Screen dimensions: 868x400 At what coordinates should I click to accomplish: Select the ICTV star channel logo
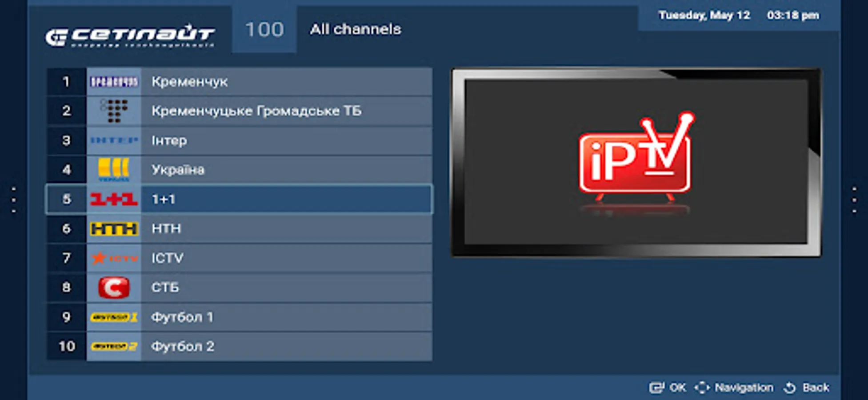coord(114,258)
